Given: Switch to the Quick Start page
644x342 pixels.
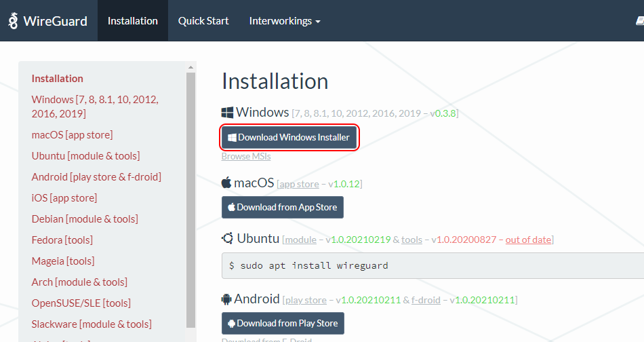Looking at the screenshot, I should [x=203, y=21].
